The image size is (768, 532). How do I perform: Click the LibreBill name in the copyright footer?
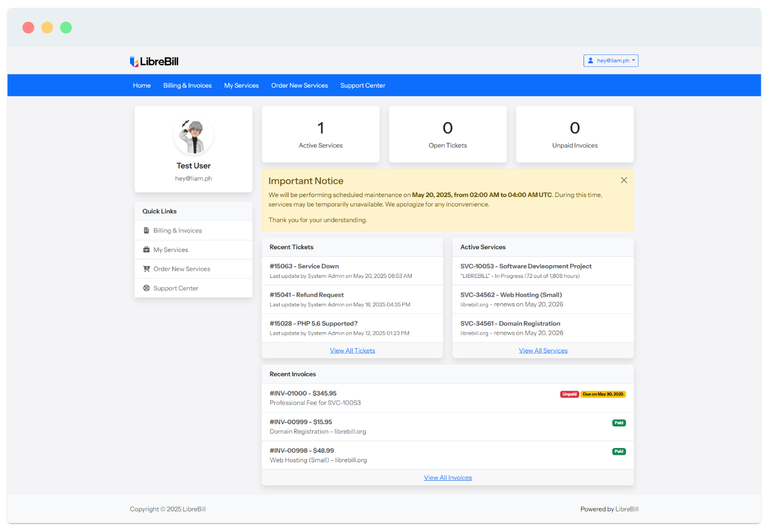click(x=194, y=509)
